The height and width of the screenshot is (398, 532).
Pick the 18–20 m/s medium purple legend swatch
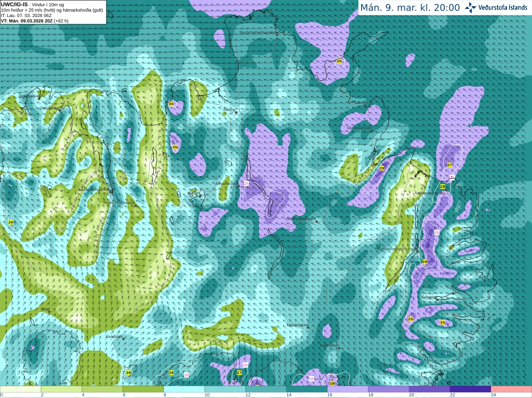coord(389,389)
